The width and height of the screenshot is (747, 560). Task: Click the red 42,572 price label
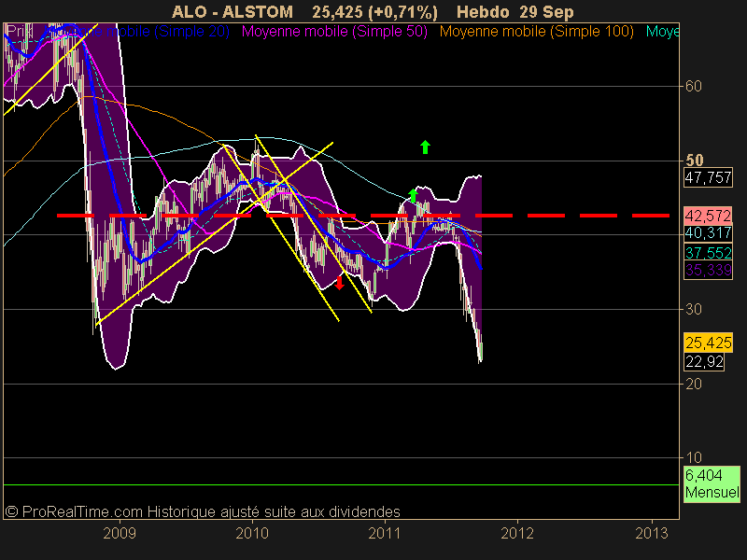tap(708, 216)
